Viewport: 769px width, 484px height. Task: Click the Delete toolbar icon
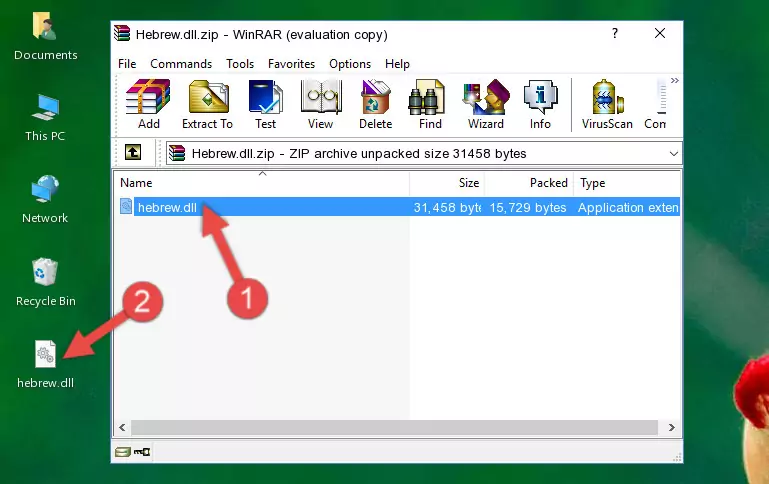point(376,104)
